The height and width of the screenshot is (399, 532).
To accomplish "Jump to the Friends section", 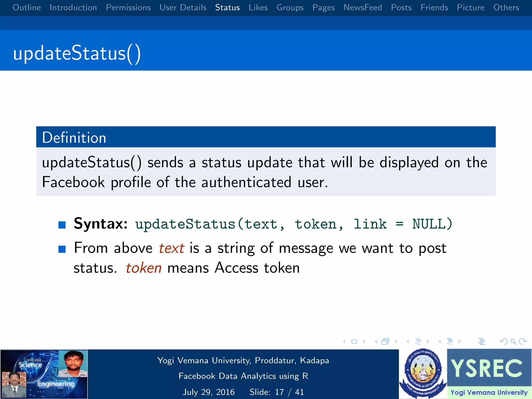I will point(434,8).
